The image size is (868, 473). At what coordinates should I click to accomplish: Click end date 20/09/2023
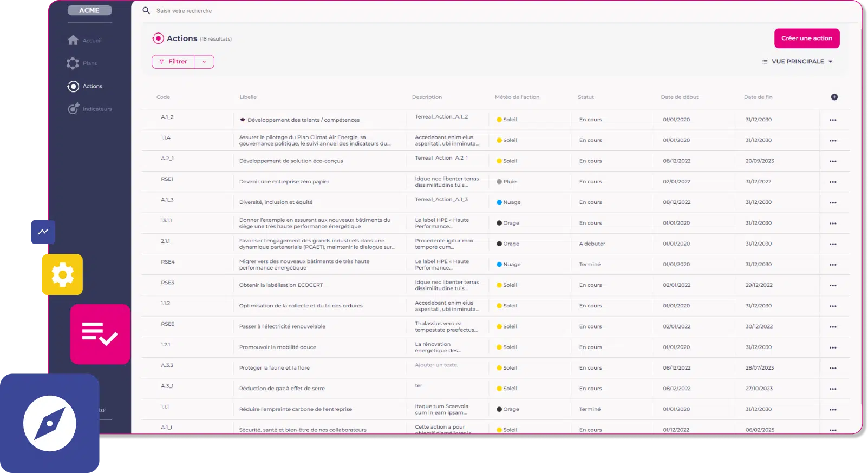[x=760, y=161]
